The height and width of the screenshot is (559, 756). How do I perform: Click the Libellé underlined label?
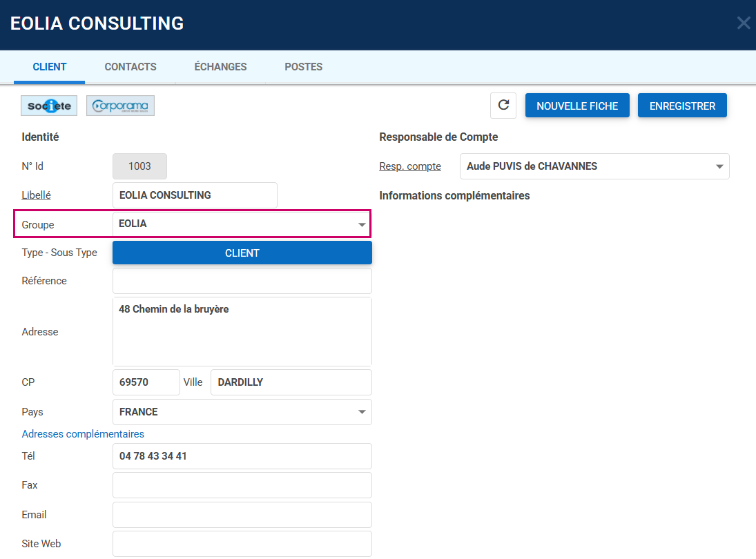(36, 195)
